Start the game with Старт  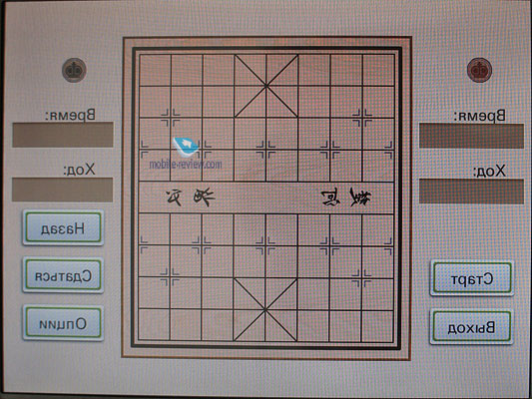[x=472, y=278]
